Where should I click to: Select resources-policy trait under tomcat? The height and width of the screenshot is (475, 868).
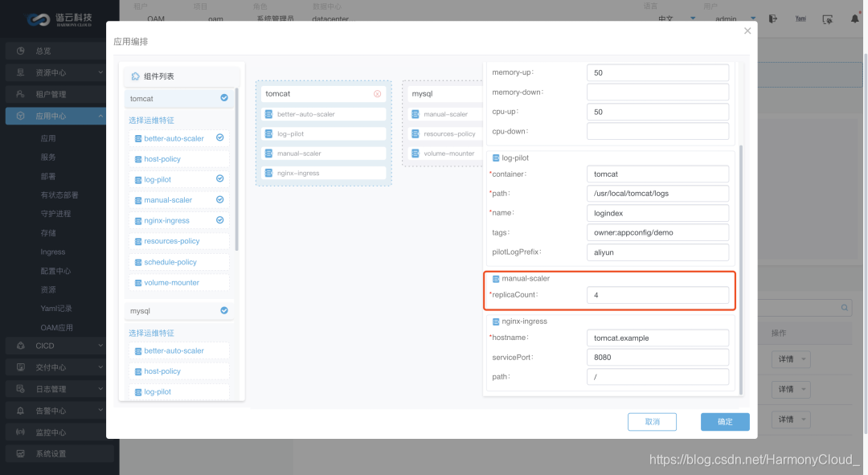179,241
